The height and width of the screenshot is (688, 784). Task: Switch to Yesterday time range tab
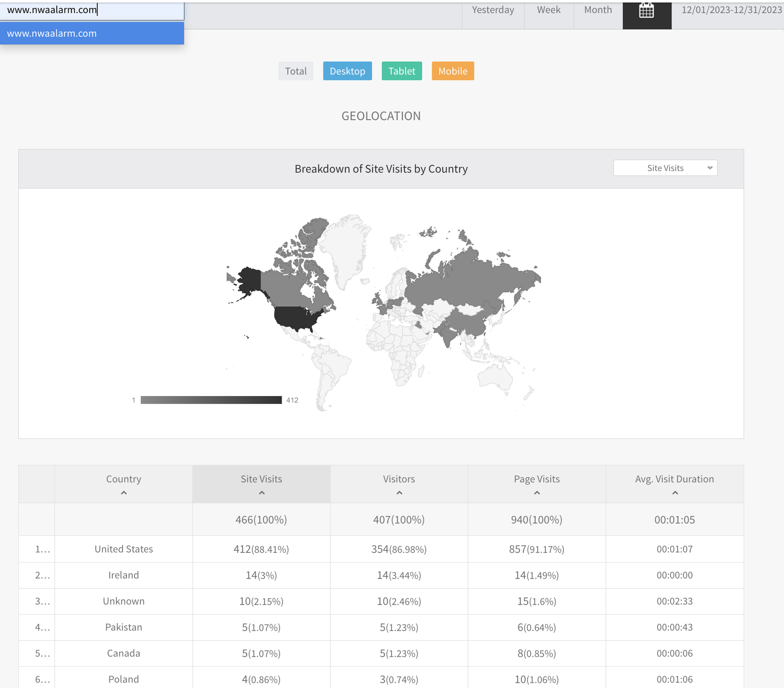493,10
